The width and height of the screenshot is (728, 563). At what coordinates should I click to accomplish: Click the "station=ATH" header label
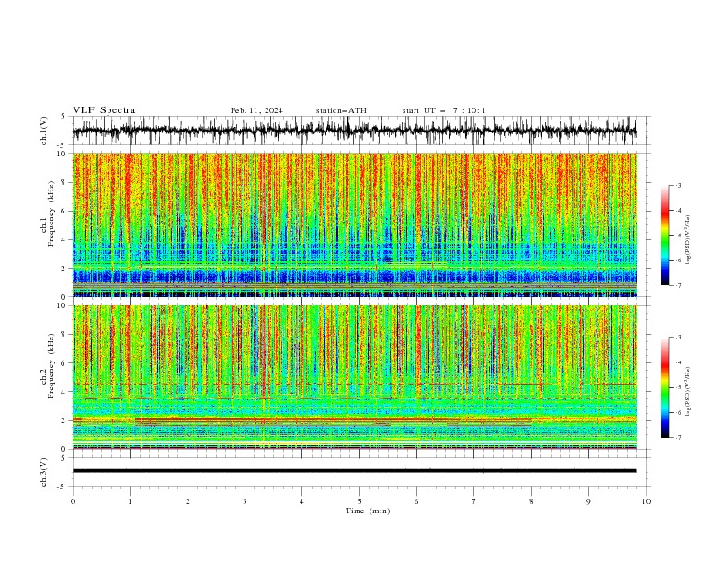(341, 110)
